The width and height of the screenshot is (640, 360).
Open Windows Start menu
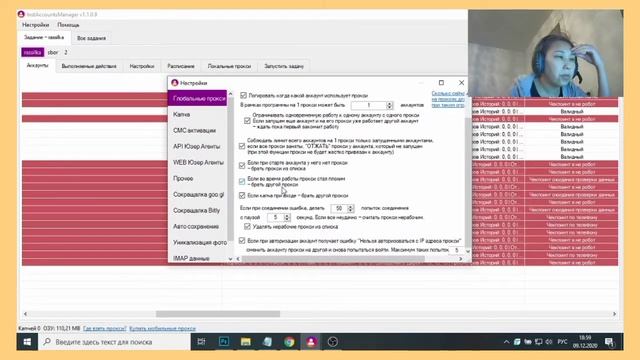pyautogui.click(x=27, y=342)
